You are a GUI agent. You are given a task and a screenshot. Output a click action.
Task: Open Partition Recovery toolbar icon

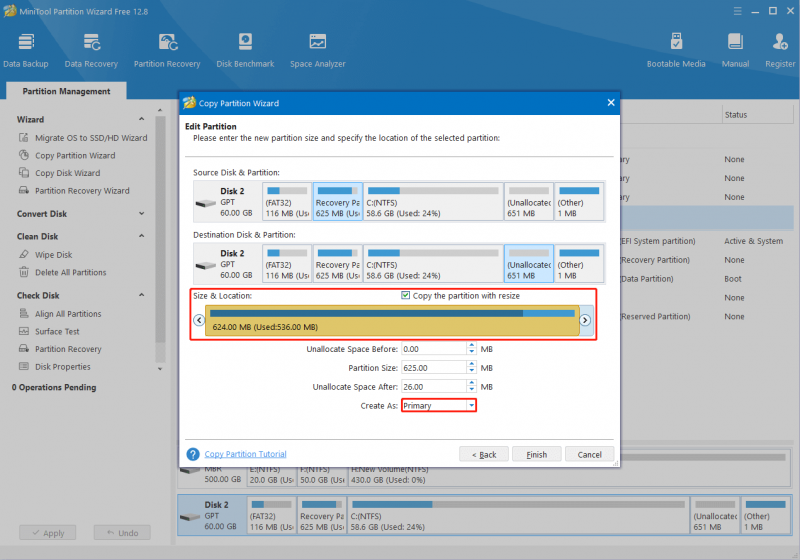pyautogui.click(x=167, y=50)
